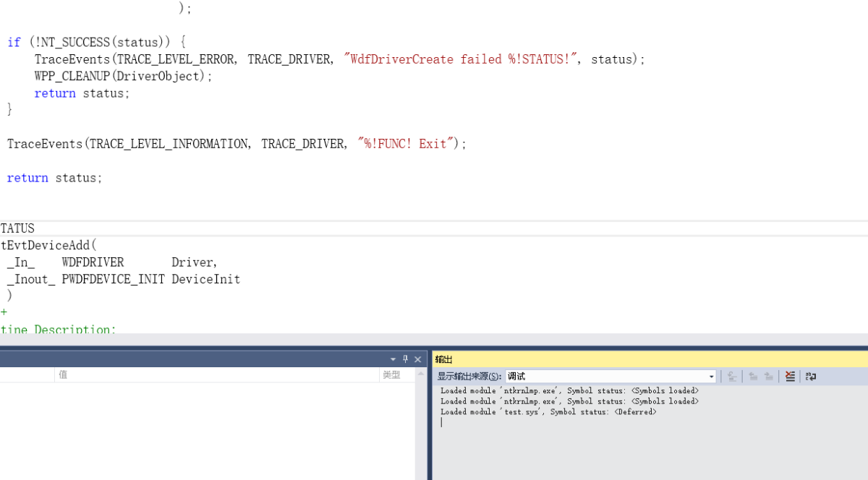Pin the left panel with pushpin icon

[406, 359]
